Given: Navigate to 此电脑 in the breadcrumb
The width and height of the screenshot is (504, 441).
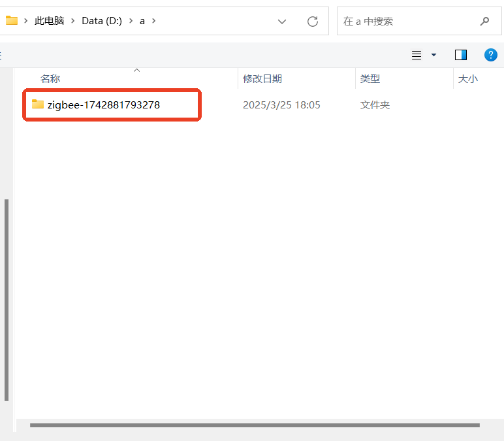Looking at the screenshot, I should (x=49, y=21).
